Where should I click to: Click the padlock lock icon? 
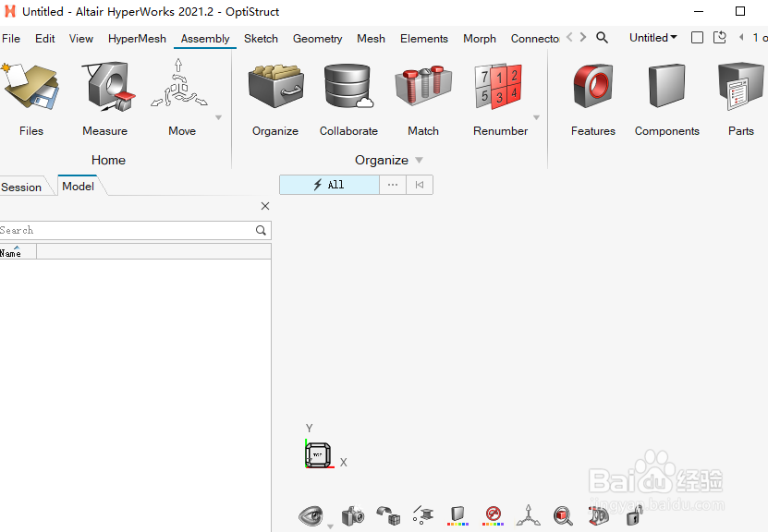(634, 515)
